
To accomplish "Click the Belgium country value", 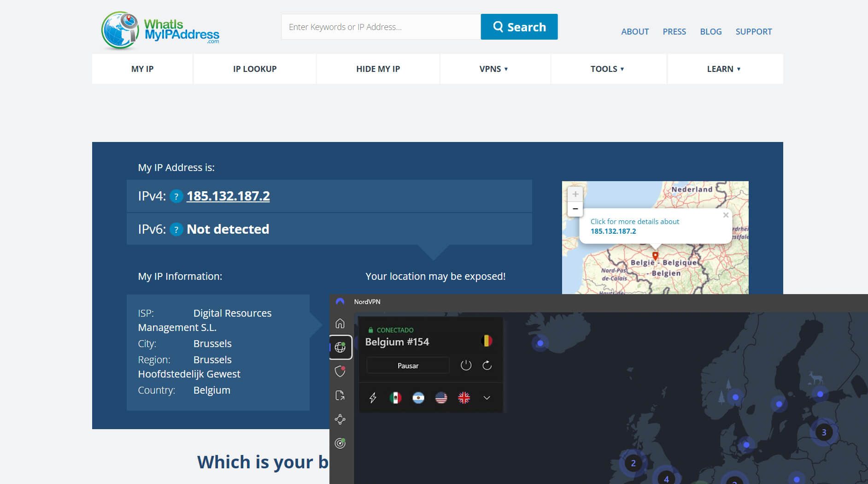I will (x=212, y=390).
